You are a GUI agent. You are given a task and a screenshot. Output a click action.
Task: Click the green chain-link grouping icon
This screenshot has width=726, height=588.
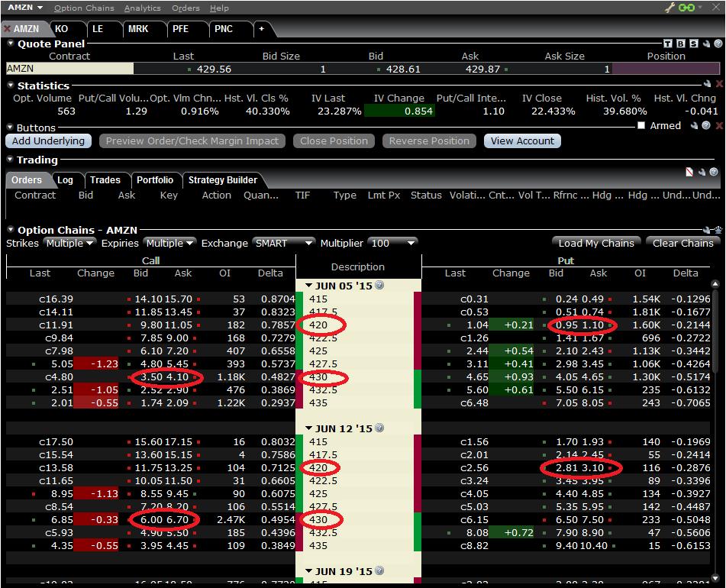click(686, 8)
